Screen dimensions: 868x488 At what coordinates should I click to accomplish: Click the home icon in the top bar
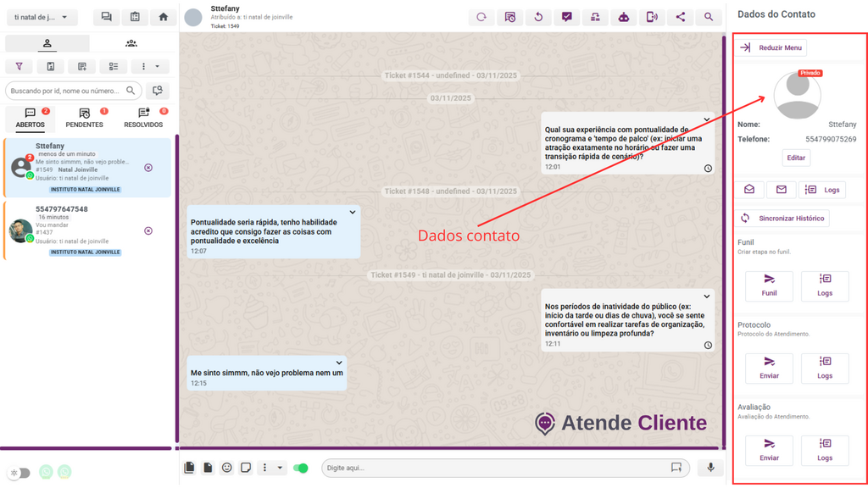pyautogui.click(x=164, y=17)
